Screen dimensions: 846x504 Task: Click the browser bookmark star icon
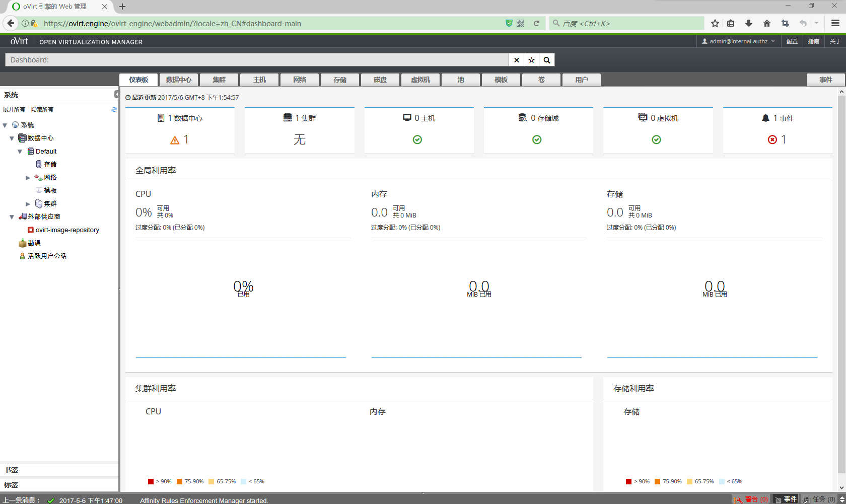tap(715, 23)
